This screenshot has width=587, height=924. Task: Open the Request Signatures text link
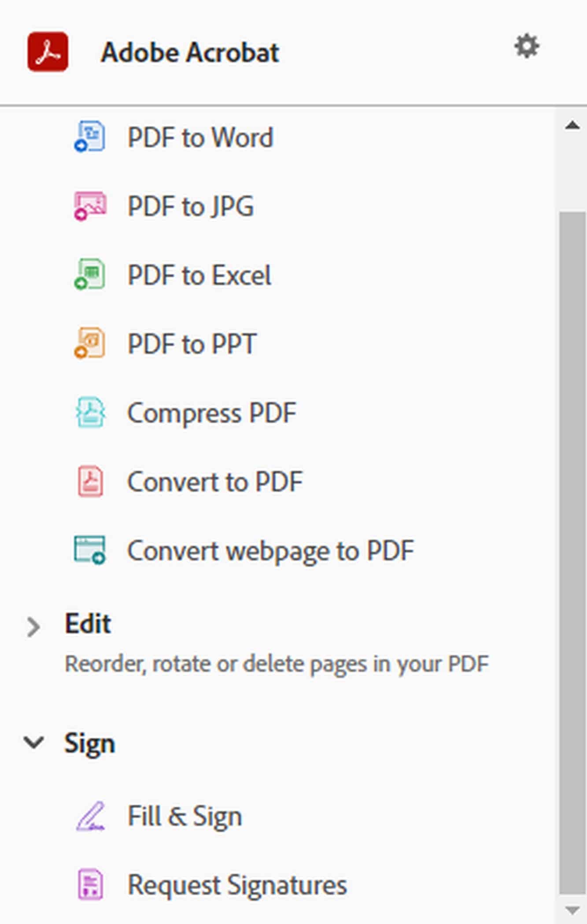pyautogui.click(x=237, y=885)
